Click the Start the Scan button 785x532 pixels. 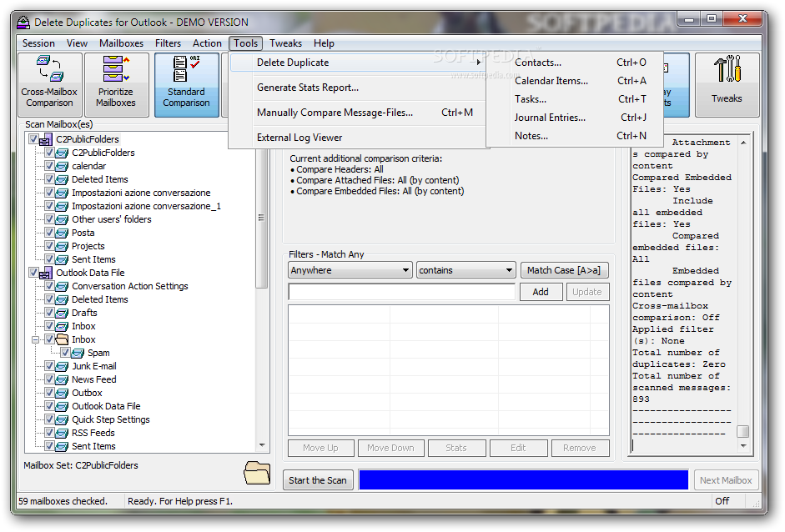click(x=318, y=480)
